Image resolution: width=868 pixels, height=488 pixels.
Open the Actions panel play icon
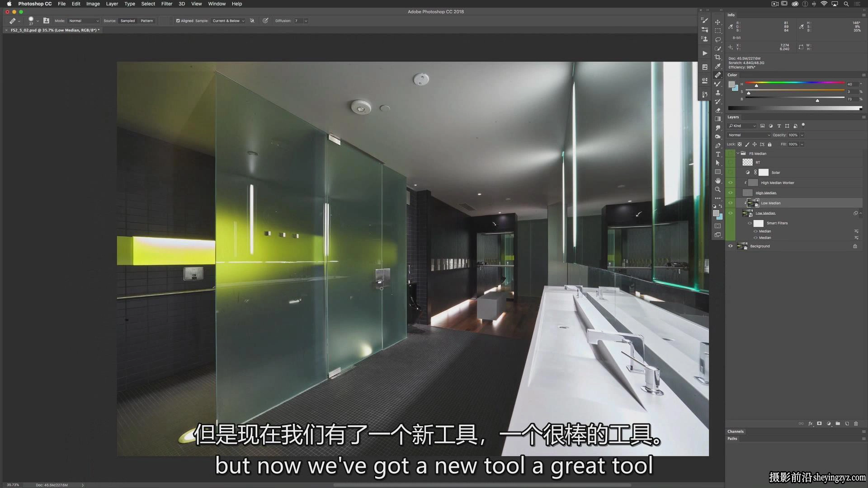705,53
